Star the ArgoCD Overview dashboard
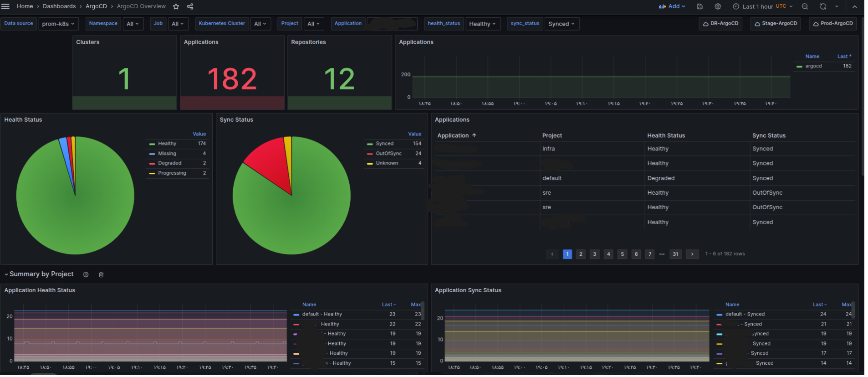The width and height of the screenshot is (868, 377). [176, 6]
